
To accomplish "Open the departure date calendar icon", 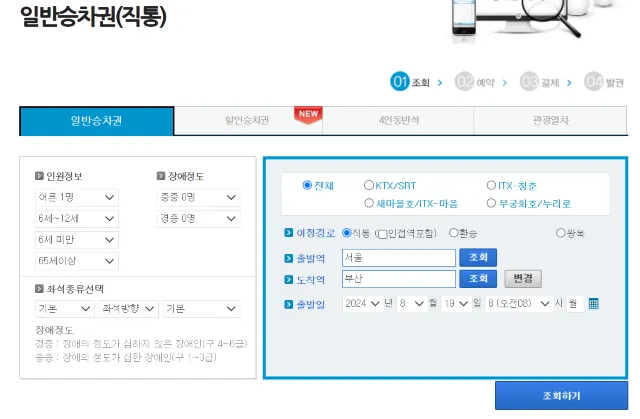I will (593, 303).
